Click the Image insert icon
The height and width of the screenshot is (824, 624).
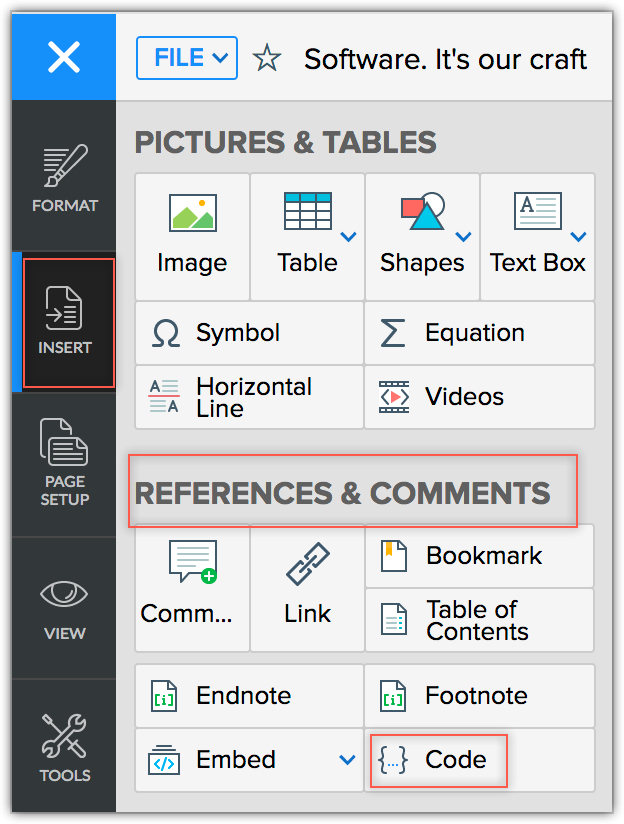pos(192,213)
